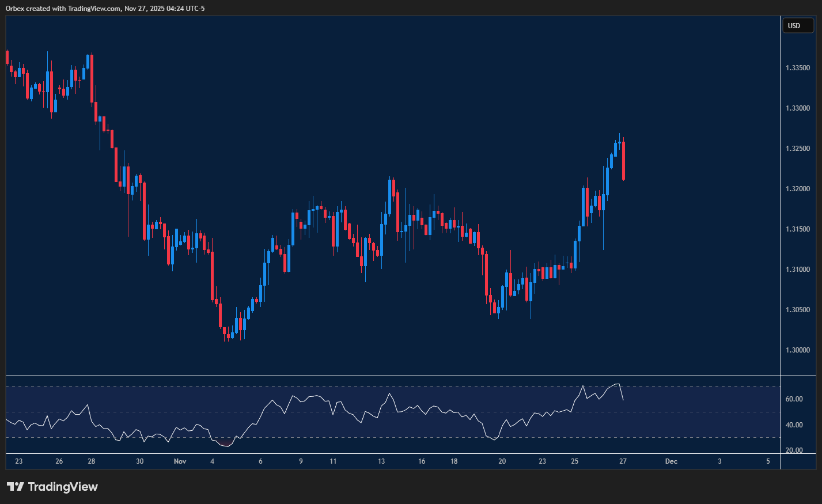This screenshot has width=822, height=504.
Task: Click the Orbex attribution text at top
Action: pyautogui.click(x=104, y=8)
